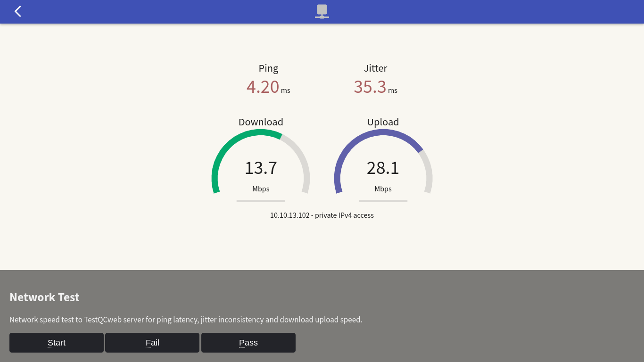
Task: Mark the network test as Pass
Action: 248,343
